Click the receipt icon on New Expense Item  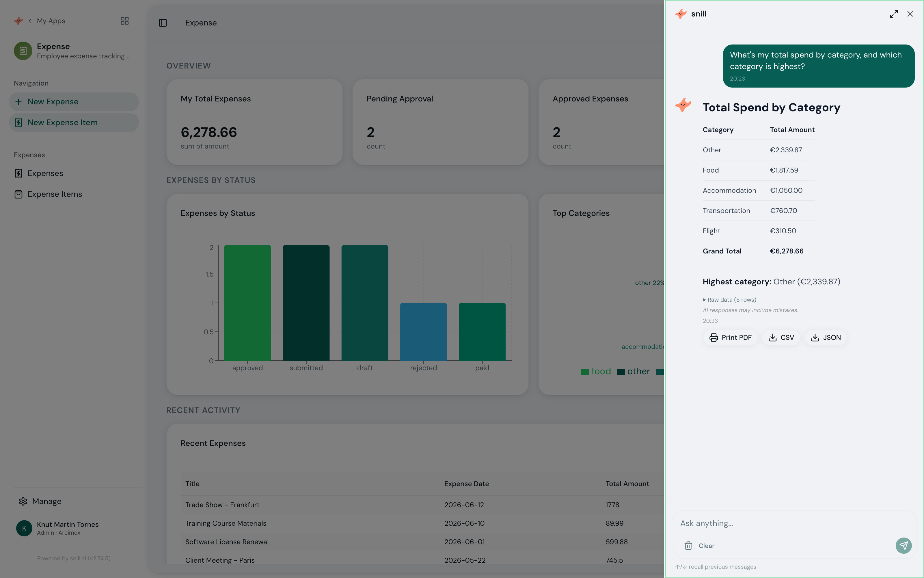(18, 122)
